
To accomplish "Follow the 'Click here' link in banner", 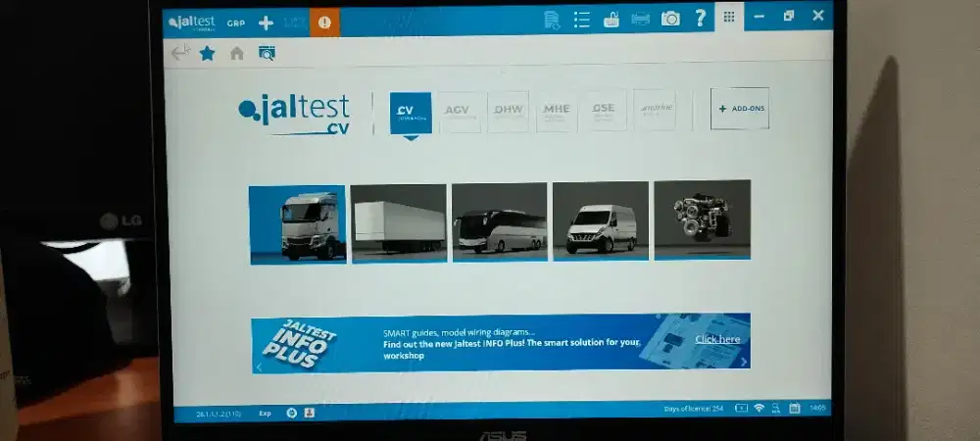I will point(717,339).
